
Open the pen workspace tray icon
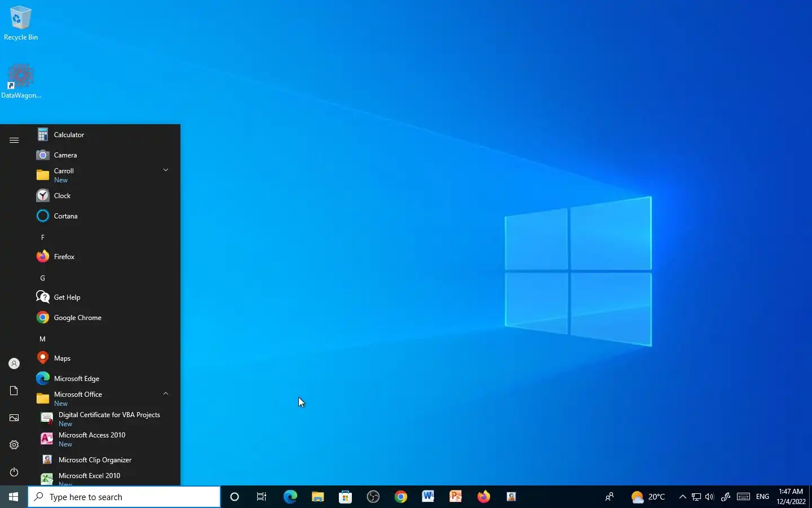(x=726, y=497)
